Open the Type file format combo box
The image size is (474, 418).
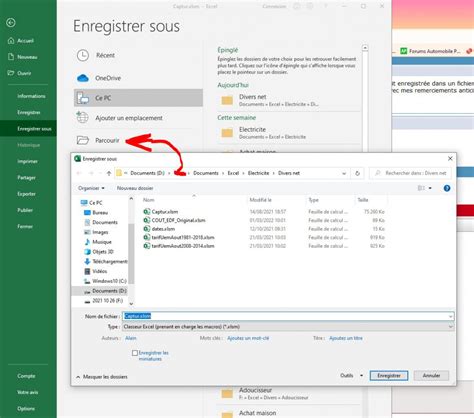coord(288,327)
